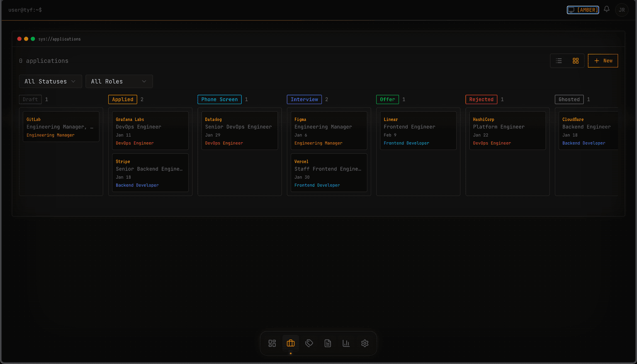Expand the All Statuses filter dropdown
Image resolution: width=637 pixels, height=364 pixels.
50,81
